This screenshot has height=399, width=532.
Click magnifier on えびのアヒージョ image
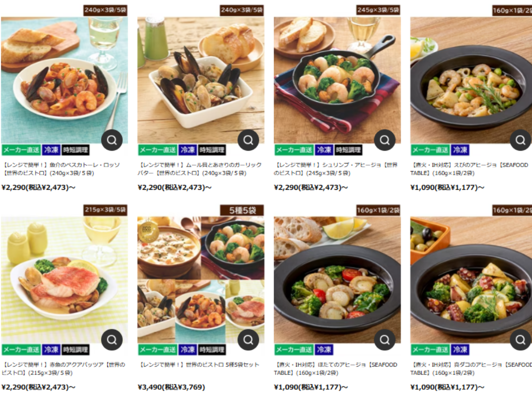click(x=520, y=141)
